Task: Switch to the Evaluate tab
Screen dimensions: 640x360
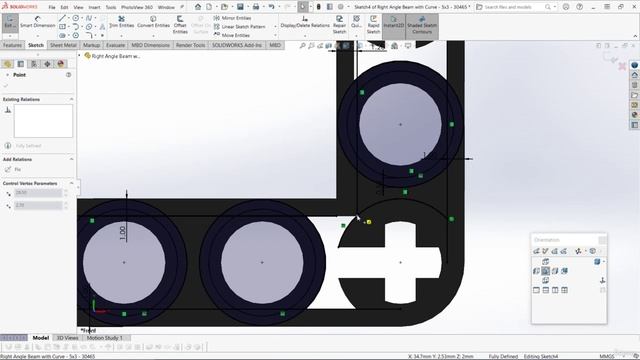Action: [116, 45]
